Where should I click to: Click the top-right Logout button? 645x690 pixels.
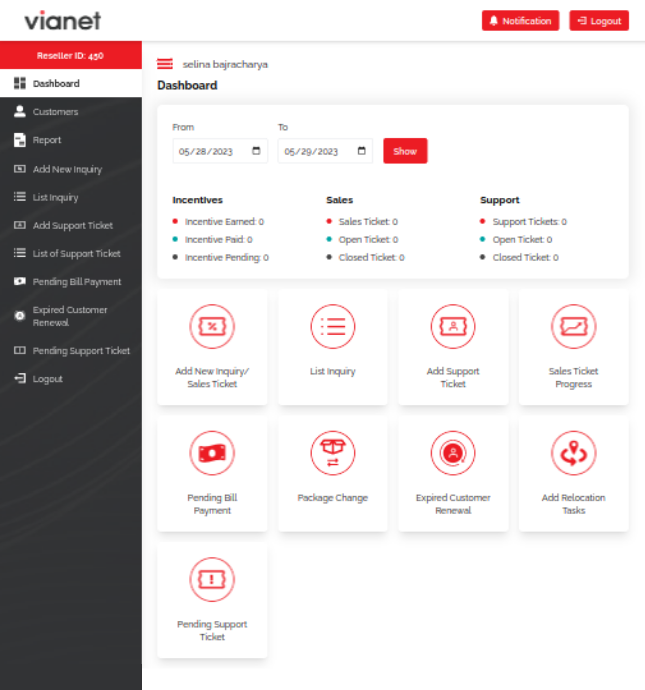point(599,21)
